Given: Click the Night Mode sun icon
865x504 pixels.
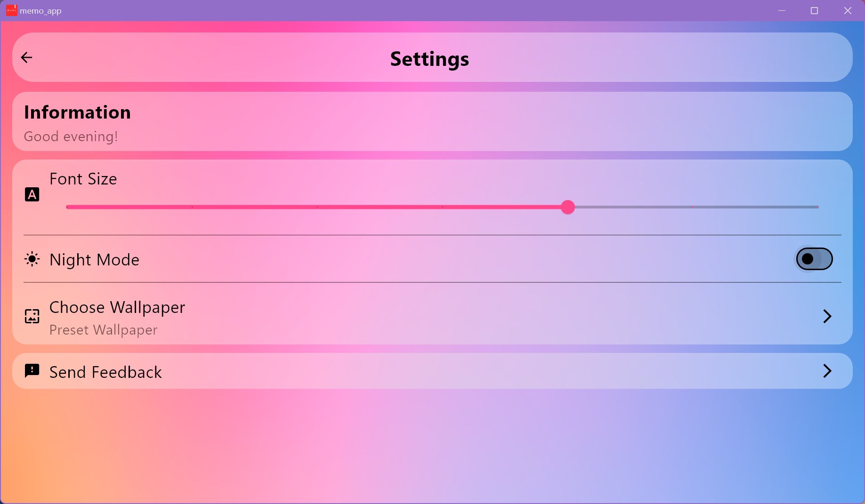Looking at the screenshot, I should point(32,259).
